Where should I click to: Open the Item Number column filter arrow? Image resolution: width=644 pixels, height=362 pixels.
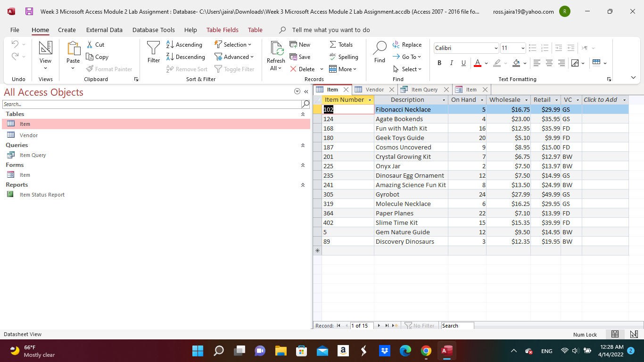370,100
